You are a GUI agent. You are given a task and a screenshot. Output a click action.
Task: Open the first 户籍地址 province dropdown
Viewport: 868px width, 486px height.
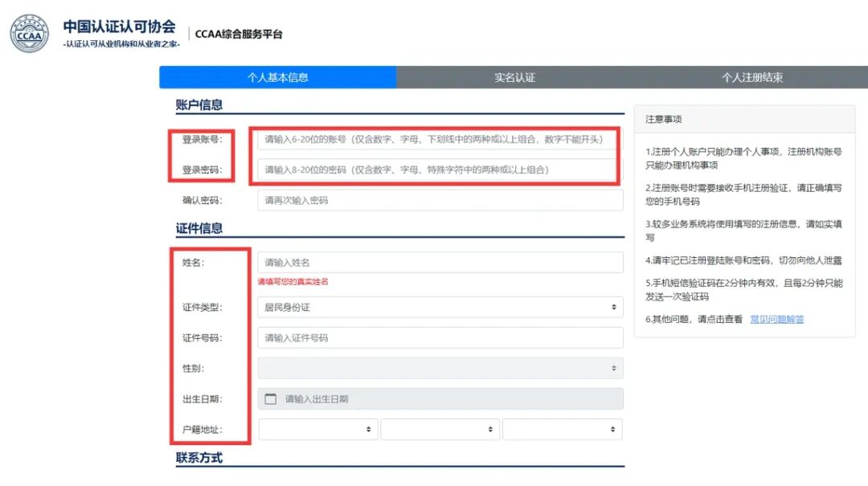pyautogui.click(x=317, y=428)
